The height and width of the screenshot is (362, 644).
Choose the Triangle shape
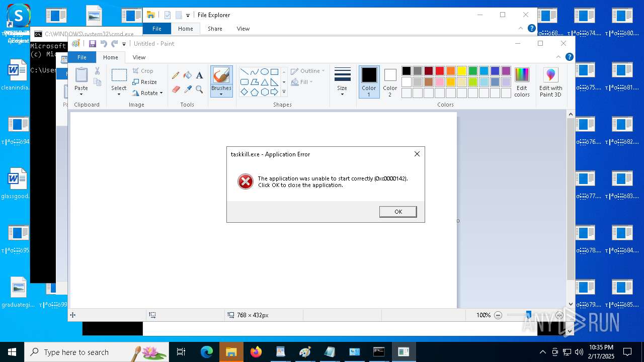[x=264, y=82]
